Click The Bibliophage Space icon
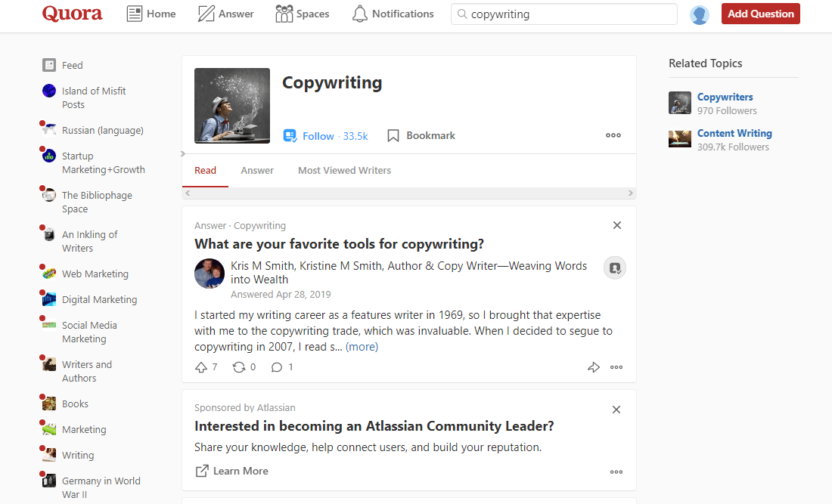This screenshot has width=832, height=504. (49, 194)
